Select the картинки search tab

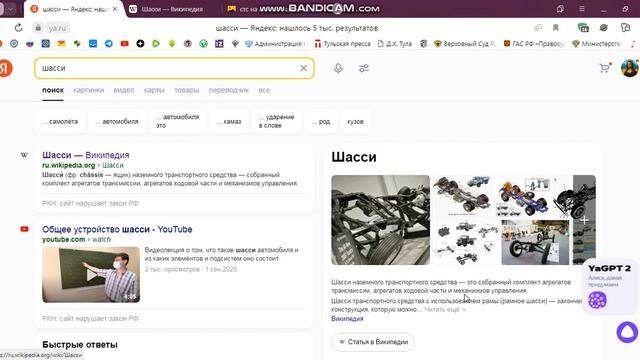pyautogui.click(x=89, y=90)
